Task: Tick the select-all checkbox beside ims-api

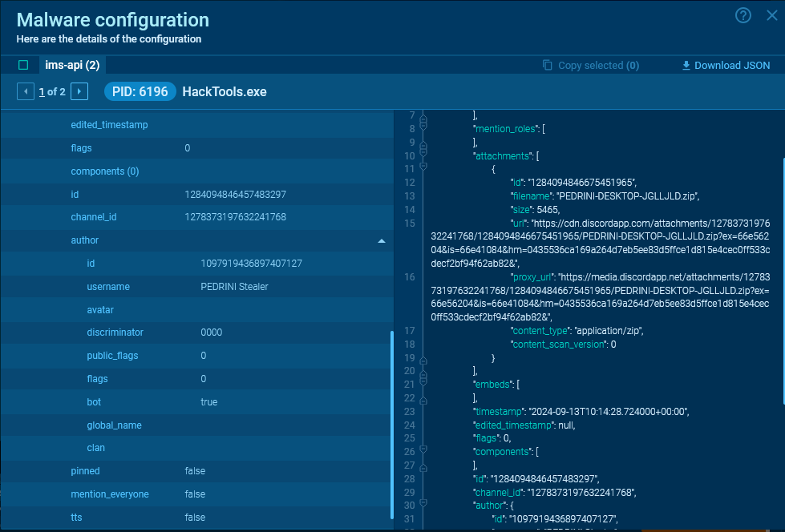Action: pyautogui.click(x=23, y=65)
